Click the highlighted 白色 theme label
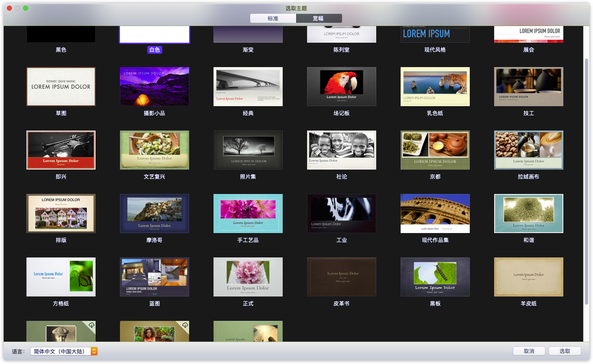Viewport: 593px width, 364px height. (x=155, y=50)
